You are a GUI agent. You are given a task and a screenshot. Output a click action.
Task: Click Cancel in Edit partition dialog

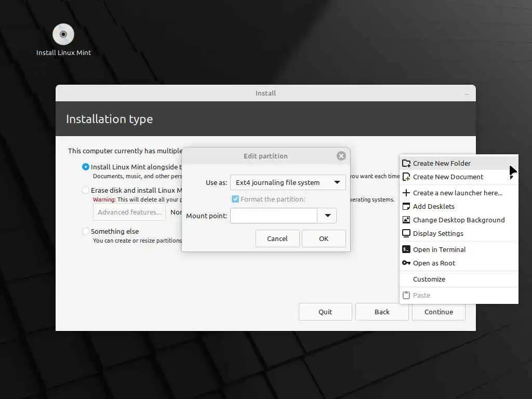pos(277,238)
